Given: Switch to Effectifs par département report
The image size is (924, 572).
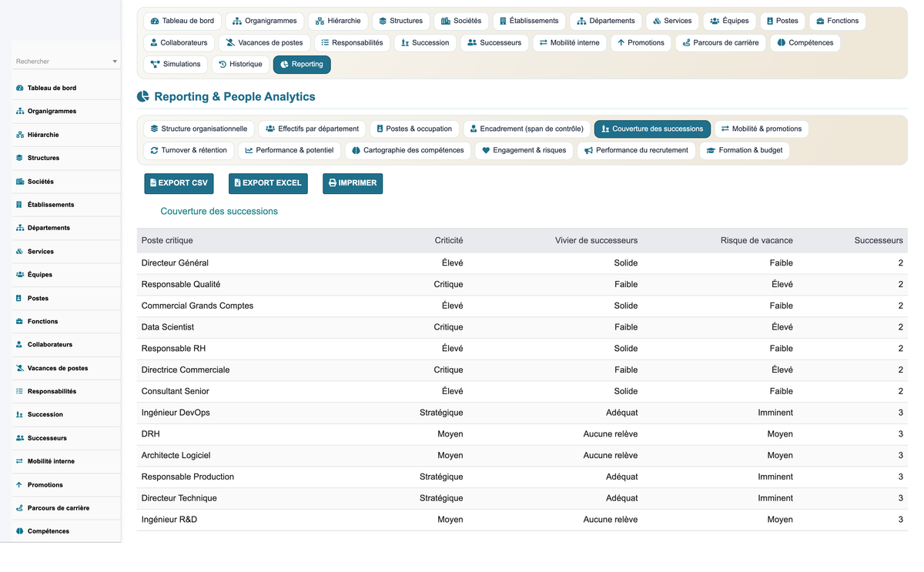Looking at the screenshot, I should 312,129.
